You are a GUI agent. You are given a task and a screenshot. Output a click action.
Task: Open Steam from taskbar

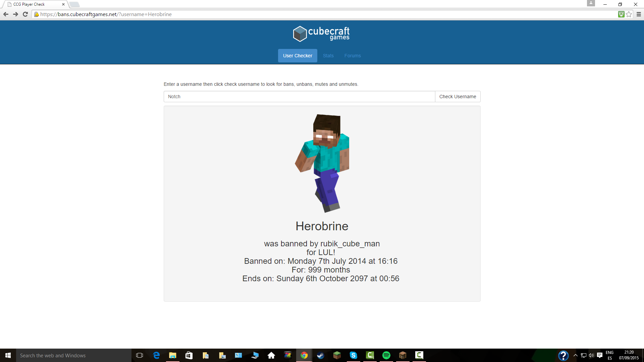coord(321,355)
